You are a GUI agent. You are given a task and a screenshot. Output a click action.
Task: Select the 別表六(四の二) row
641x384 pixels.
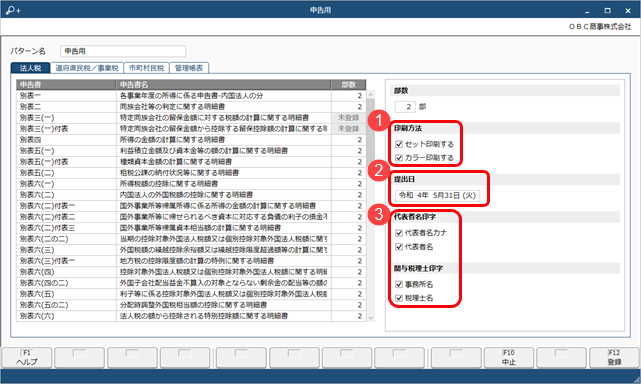coord(191,283)
